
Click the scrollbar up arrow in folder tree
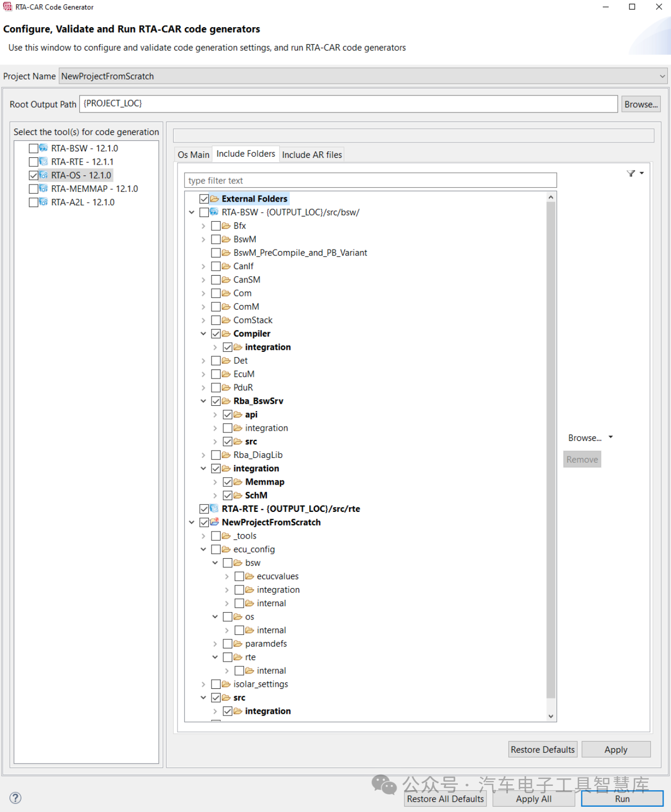click(x=551, y=197)
